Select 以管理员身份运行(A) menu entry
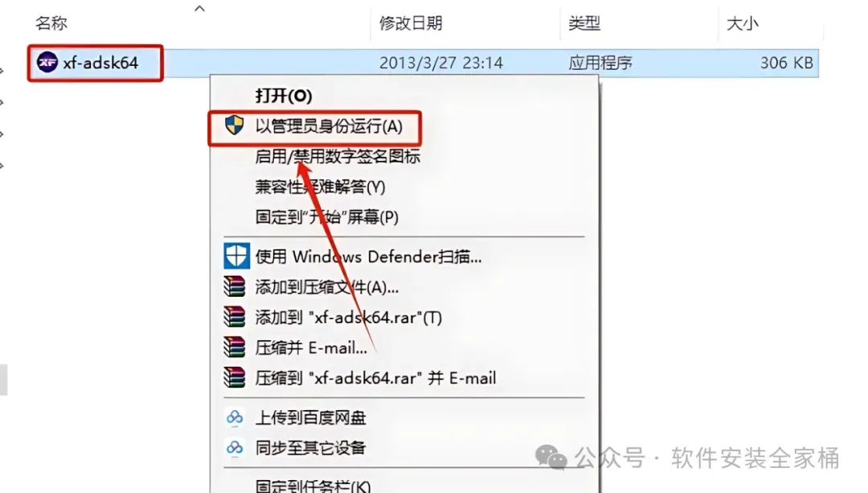Image resolution: width=868 pixels, height=493 pixels. (x=329, y=126)
